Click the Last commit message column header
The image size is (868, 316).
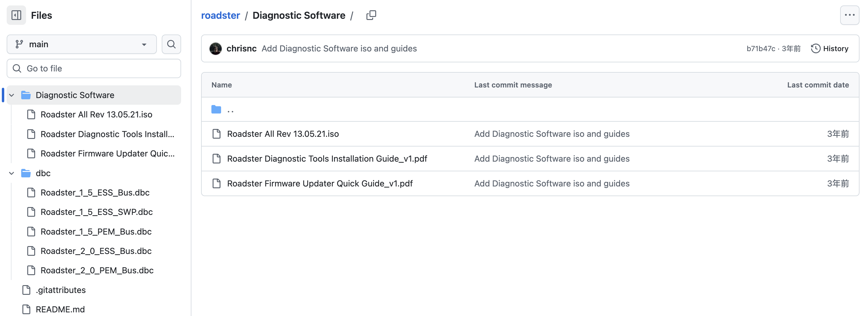[513, 85]
